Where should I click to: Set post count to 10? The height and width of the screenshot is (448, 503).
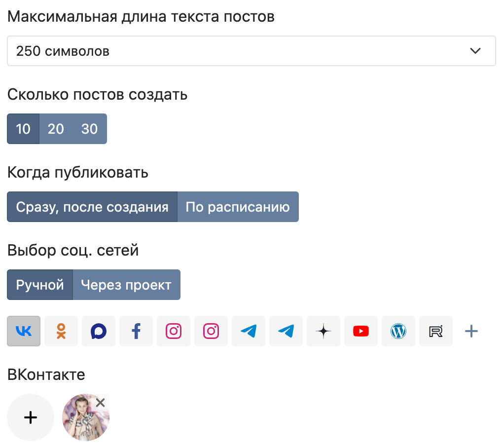pos(23,129)
